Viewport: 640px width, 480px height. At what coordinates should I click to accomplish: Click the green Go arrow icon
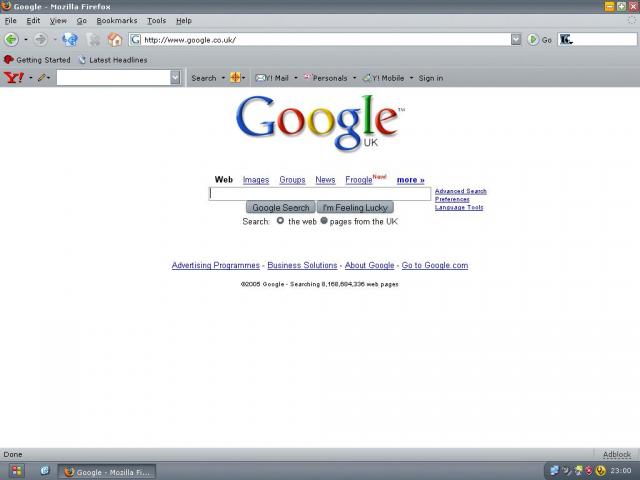[533, 40]
